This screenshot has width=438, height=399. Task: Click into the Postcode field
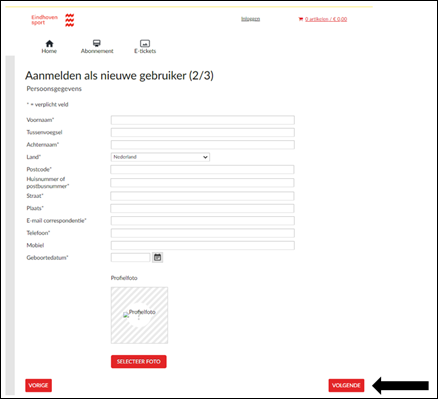(x=202, y=169)
